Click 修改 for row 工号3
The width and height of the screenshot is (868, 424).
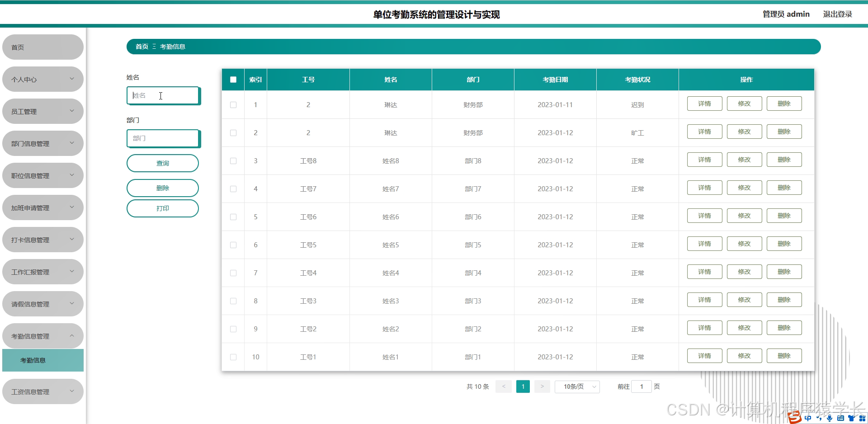pos(744,300)
